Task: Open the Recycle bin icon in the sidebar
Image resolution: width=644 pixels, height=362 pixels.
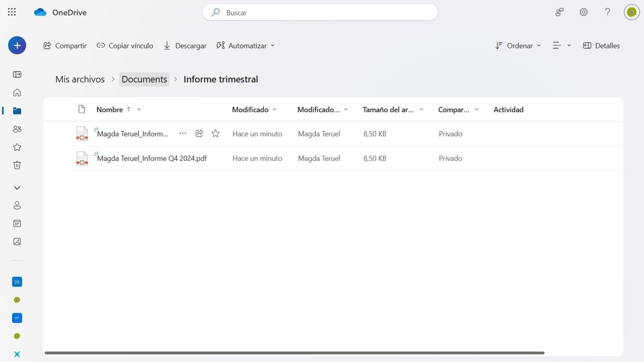Action: pos(17,165)
